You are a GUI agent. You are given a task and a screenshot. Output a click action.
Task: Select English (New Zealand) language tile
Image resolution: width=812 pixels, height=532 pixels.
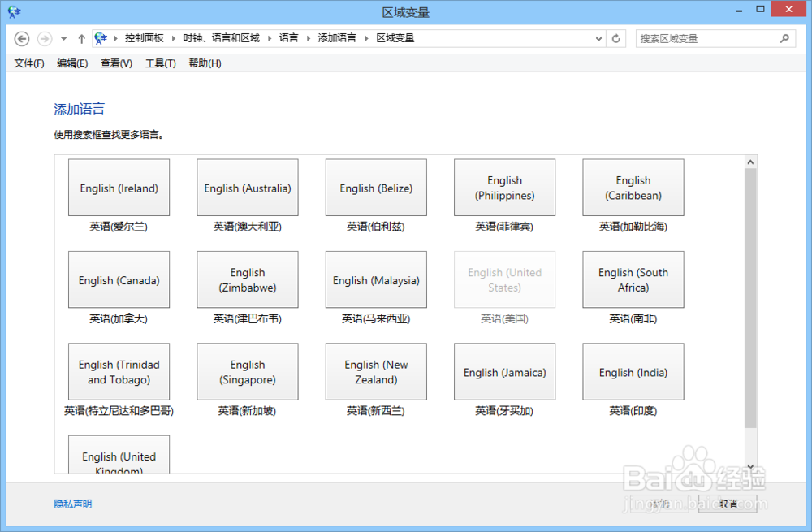[x=375, y=371]
